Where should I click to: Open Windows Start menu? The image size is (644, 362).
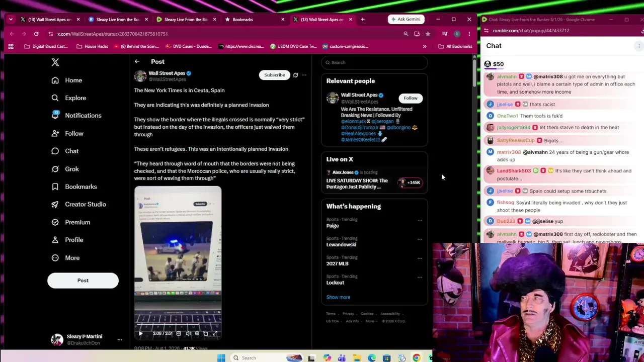(221, 358)
